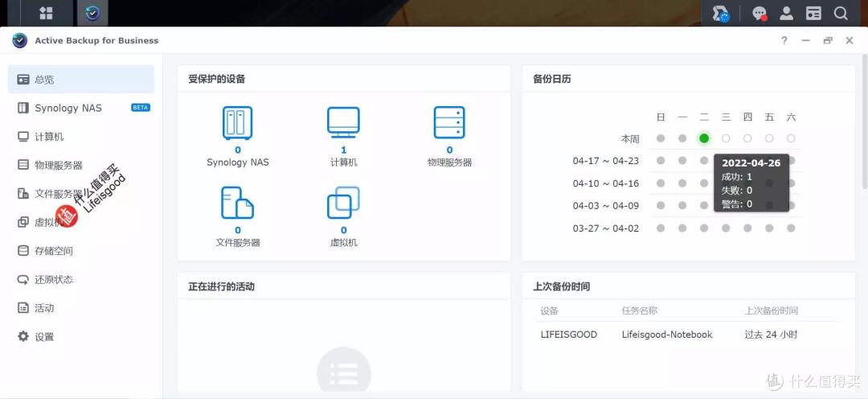Click this week's Saturday calendar circle
The height and width of the screenshot is (399, 868).
pyautogui.click(x=791, y=138)
